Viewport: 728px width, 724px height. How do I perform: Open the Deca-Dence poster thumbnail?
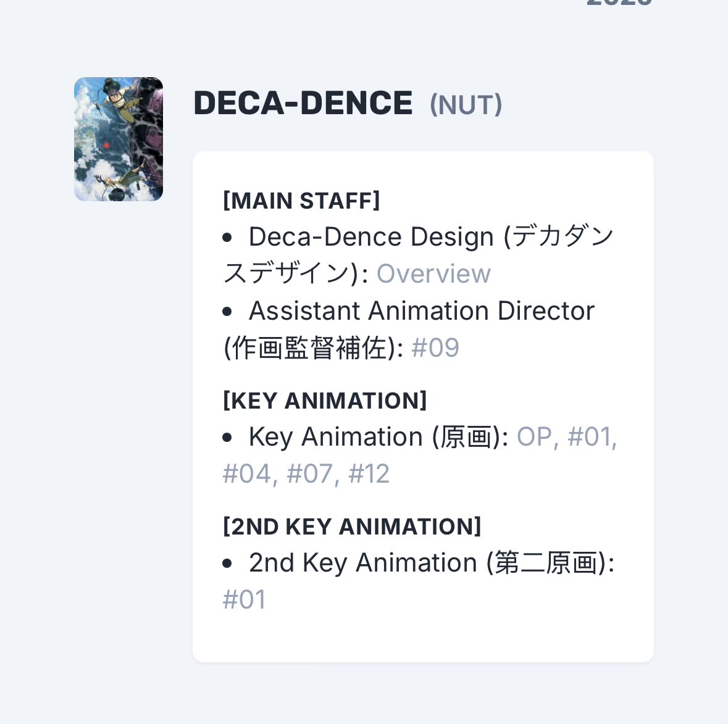pos(119,139)
